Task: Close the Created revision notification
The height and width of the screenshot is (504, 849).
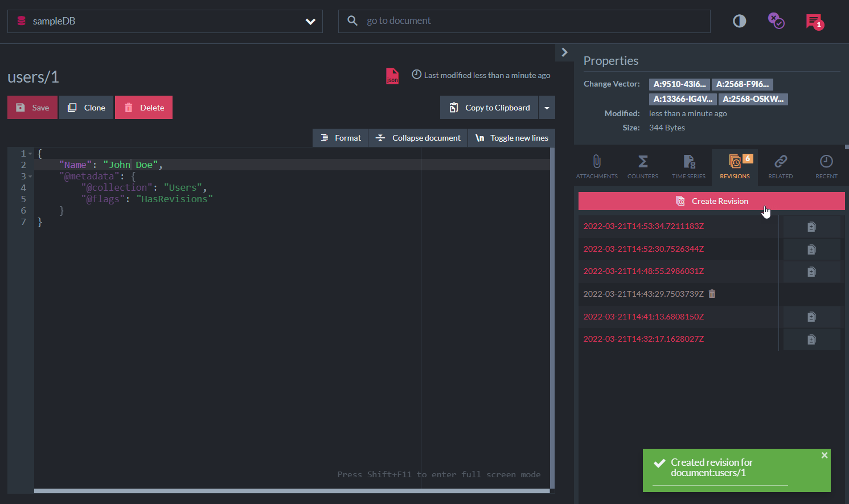Action: 825,455
